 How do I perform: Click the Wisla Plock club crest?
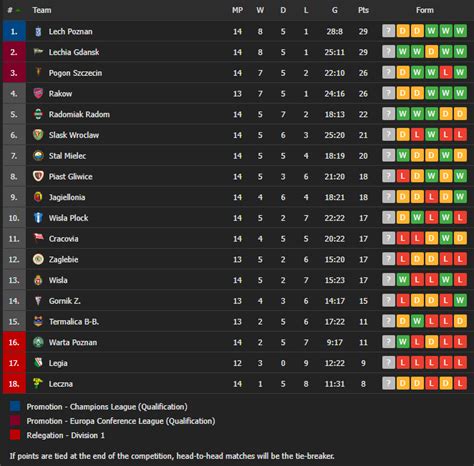point(38,218)
